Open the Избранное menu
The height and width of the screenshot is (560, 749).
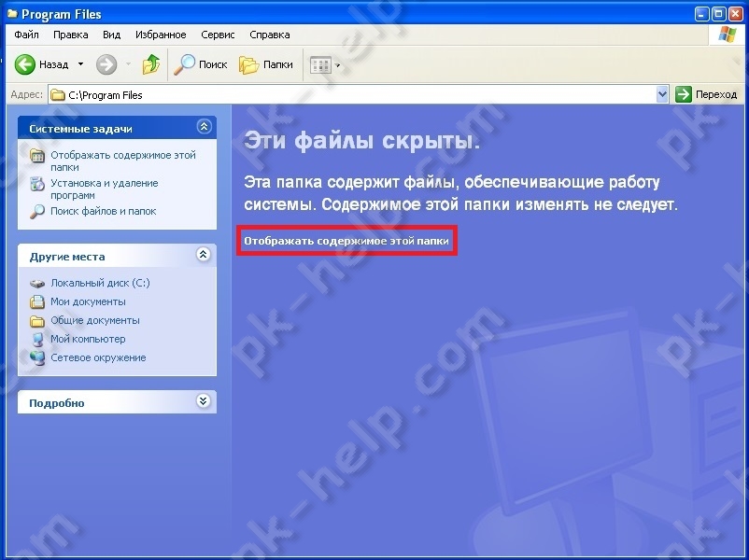click(x=161, y=35)
